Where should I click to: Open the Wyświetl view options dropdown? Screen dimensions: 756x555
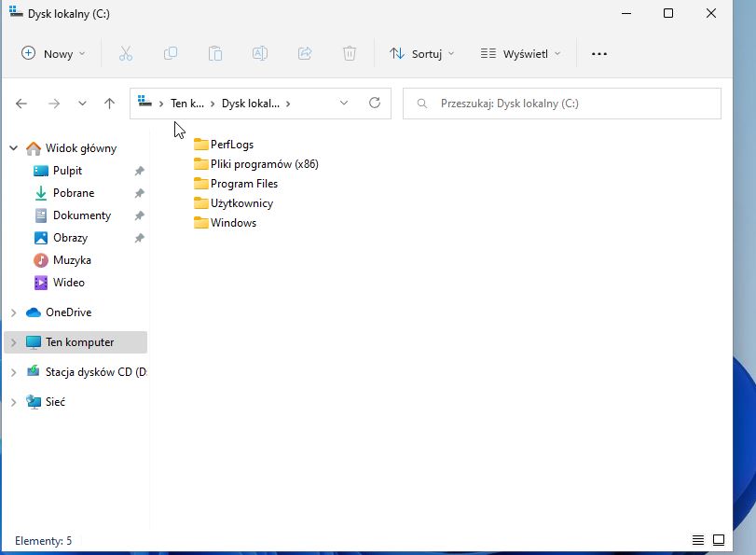[521, 53]
